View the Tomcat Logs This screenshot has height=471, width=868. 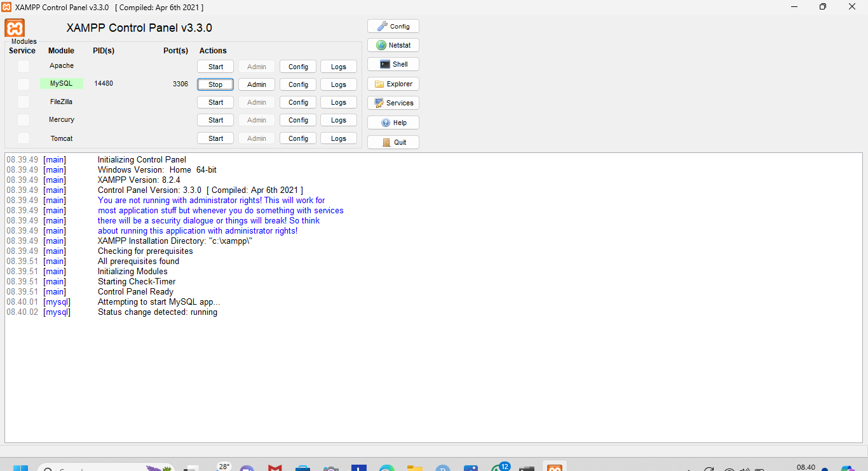click(339, 138)
